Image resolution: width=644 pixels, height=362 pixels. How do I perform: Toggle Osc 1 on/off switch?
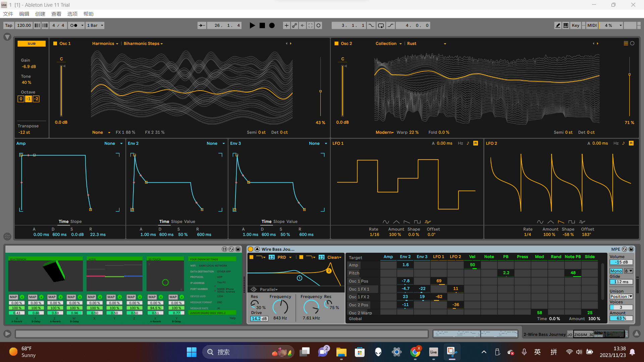55,44
